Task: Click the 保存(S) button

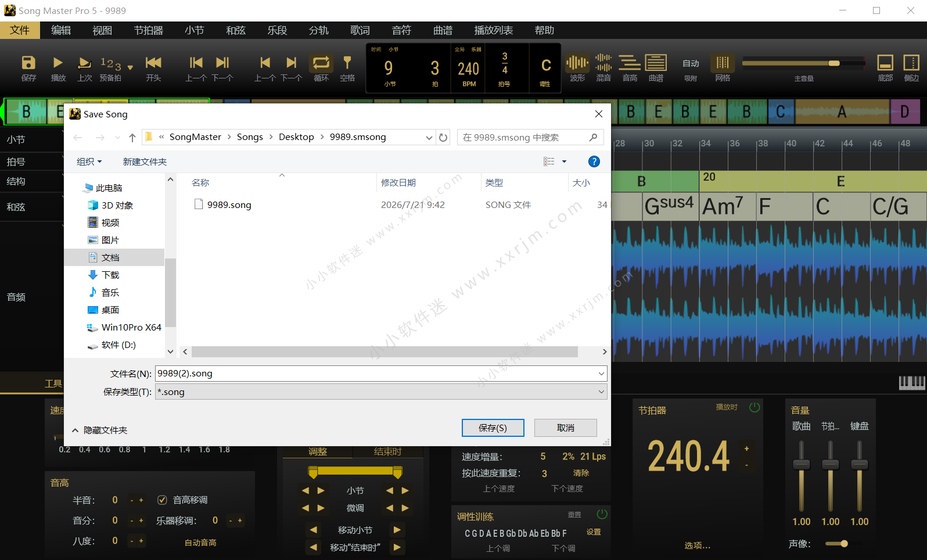Action: tap(493, 428)
